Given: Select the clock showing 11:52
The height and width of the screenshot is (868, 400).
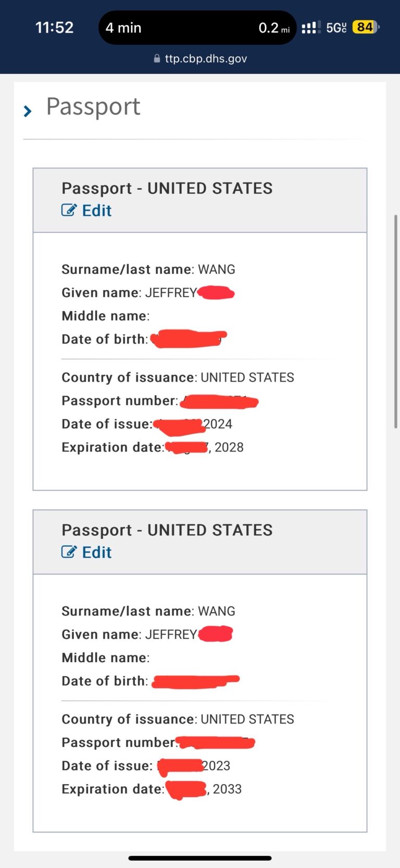Looking at the screenshot, I should (54, 27).
